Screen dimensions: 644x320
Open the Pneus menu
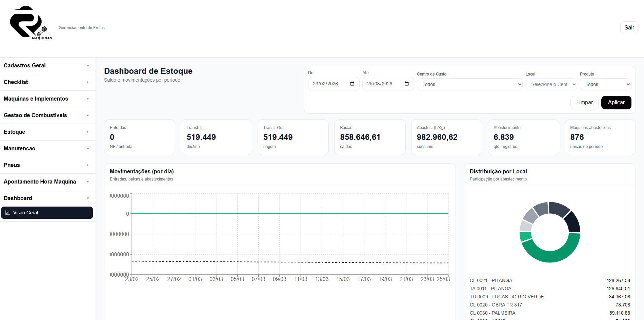click(x=47, y=165)
